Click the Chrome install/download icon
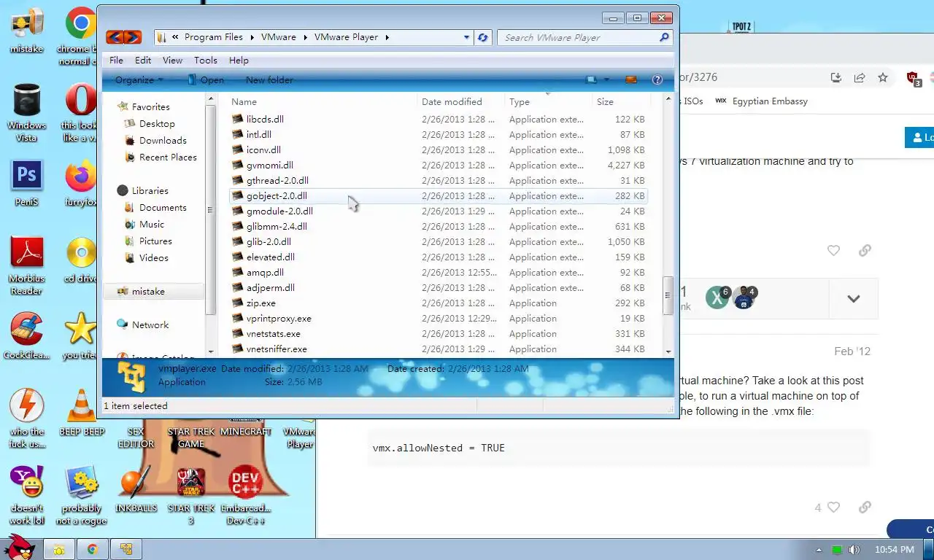This screenshot has width=934, height=560. click(836, 77)
